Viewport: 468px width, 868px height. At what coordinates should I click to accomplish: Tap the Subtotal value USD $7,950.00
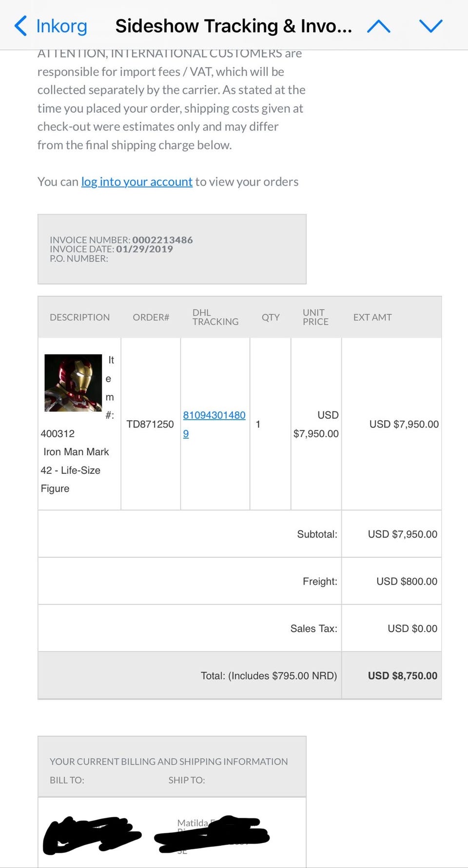(x=402, y=534)
